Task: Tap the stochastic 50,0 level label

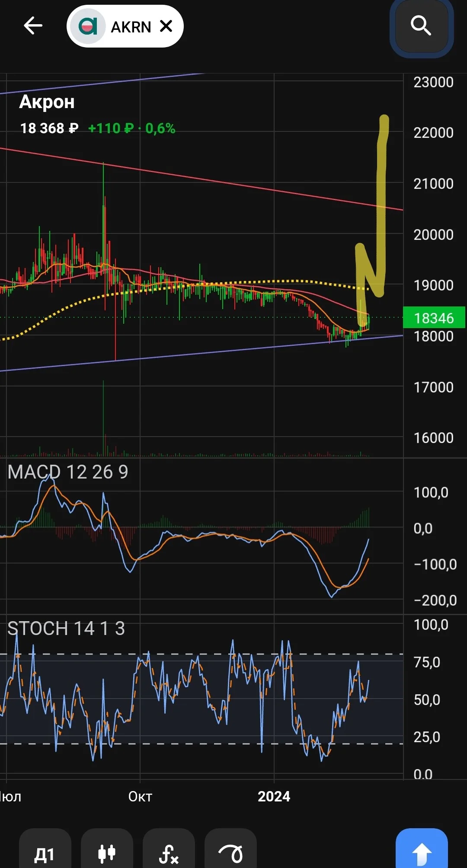Action: coord(427,700)
